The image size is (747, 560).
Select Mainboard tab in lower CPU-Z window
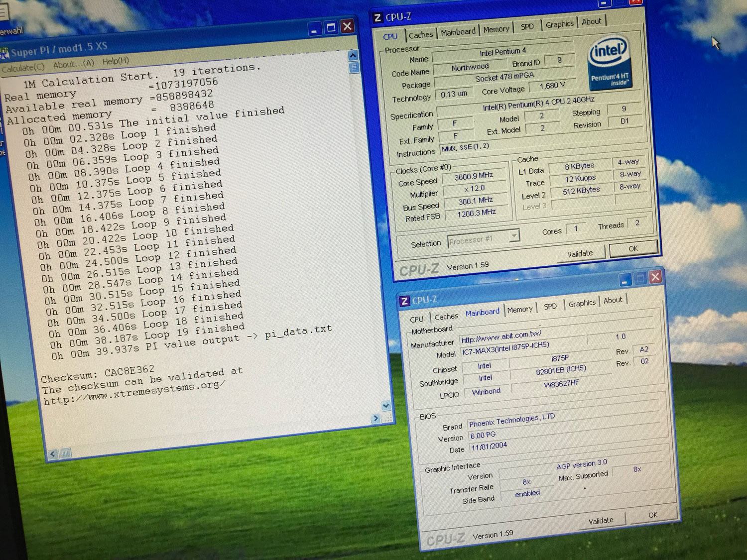(482, 313)
